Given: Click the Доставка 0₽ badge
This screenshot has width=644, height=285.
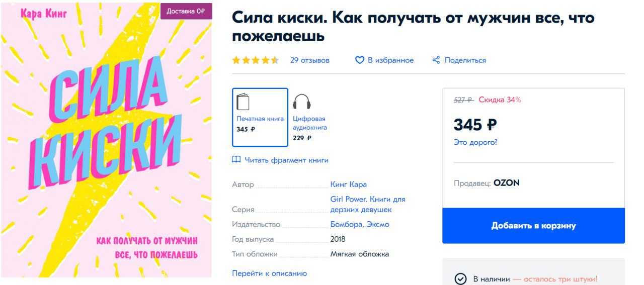Looking at the screenshot, I should click(x=186, y=11).
